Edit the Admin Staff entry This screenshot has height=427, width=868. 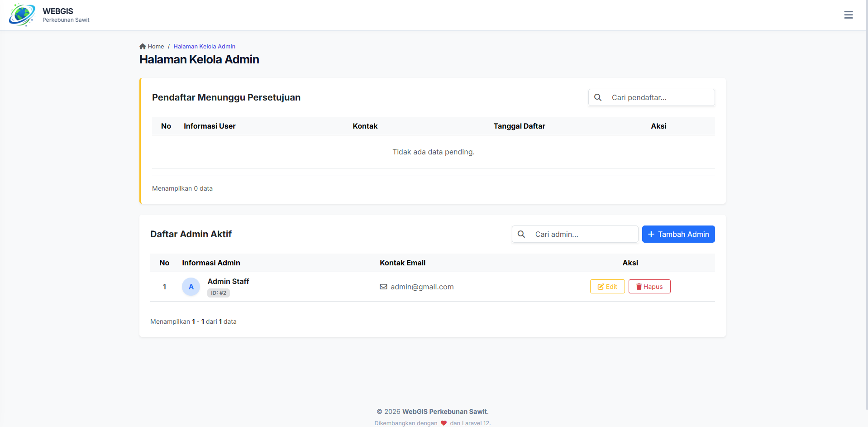pyautogui.click(x=607, y=287)
